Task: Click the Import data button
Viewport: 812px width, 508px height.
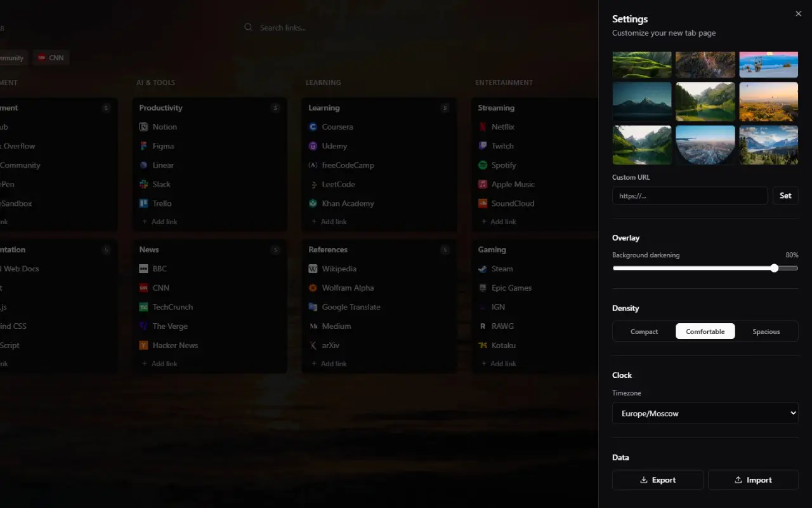Action: coord(753,480)
